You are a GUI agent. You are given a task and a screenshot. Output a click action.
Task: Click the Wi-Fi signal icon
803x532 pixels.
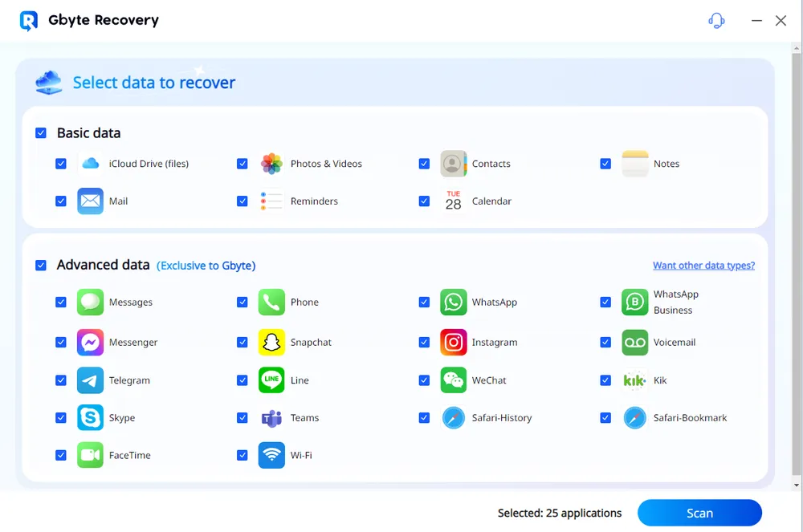pyautogui.click(x=271, y=455)
